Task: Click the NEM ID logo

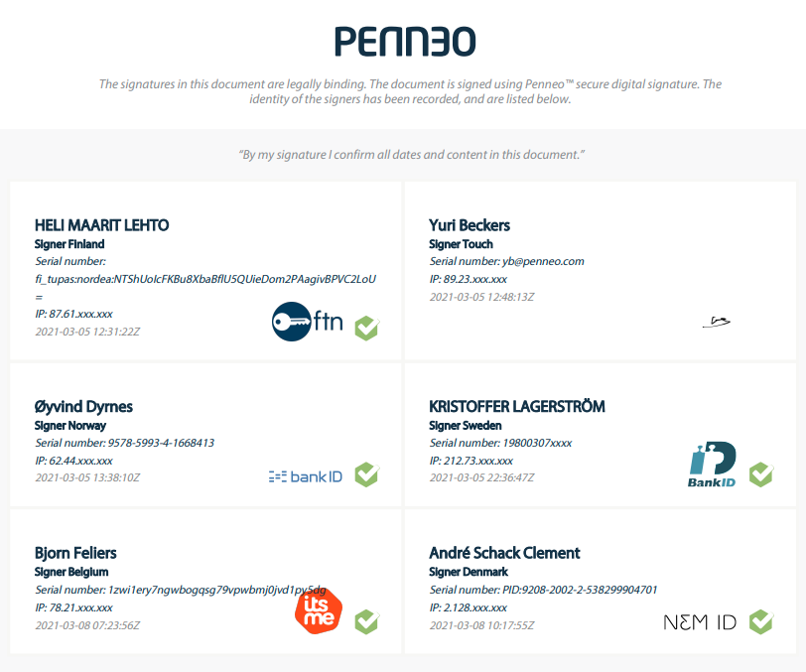Action: (700, 622)
